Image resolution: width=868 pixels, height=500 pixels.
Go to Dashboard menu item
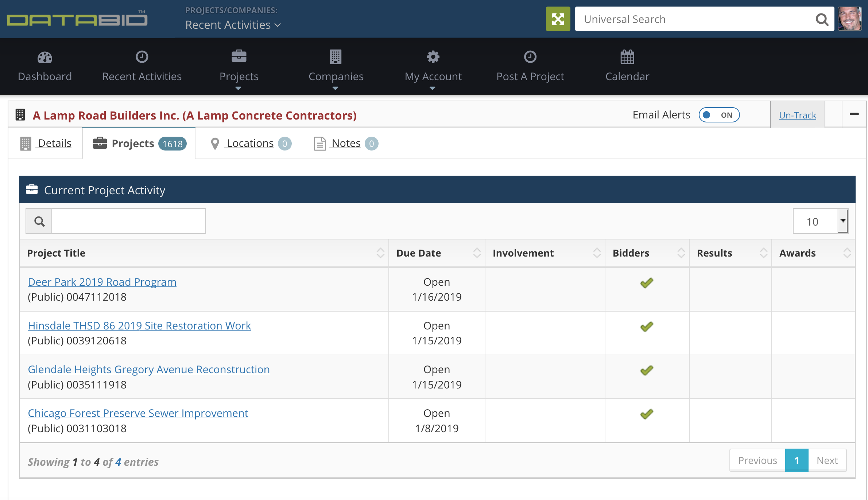pos(45,67)
